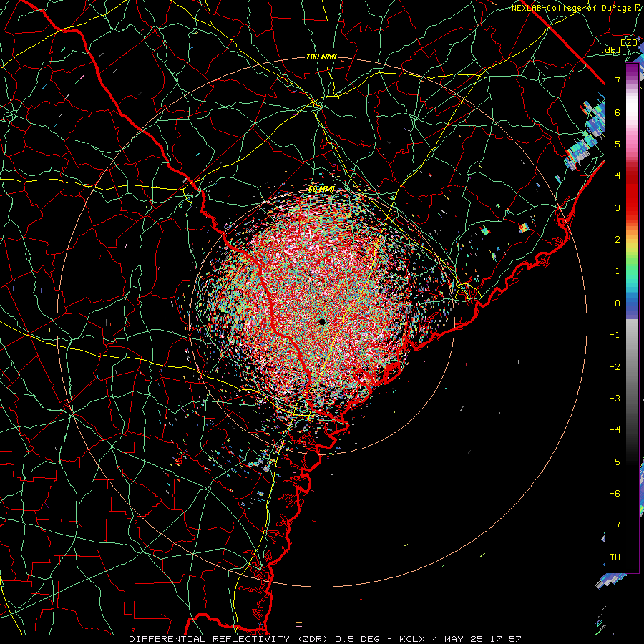Select the 6 value on the dB scale
This screenshot has height=644, width=644.
pyautogui.click(x=618, y=112)
